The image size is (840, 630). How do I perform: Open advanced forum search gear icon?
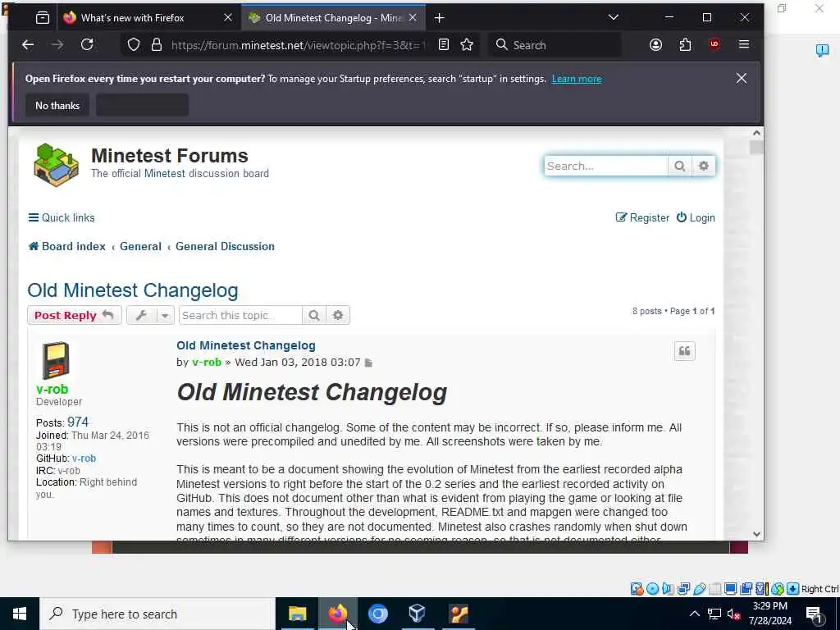[x=703, y=166]
